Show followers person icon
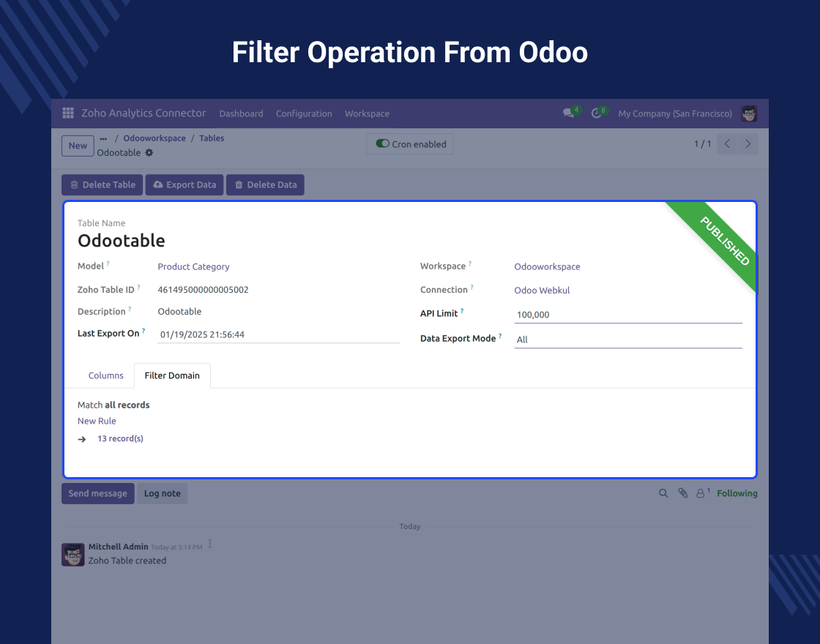This screenshot has width=820, height=644. (700, 493)
